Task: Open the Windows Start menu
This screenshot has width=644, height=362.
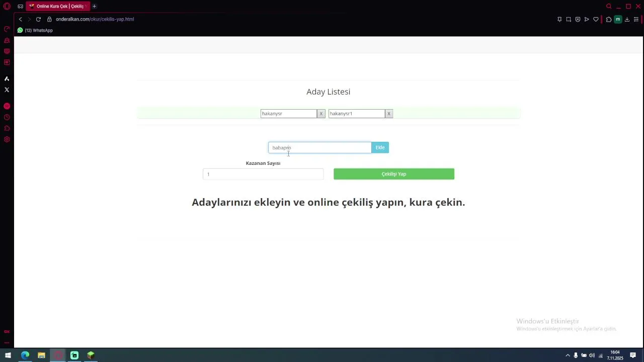Action: click(8, 355)
